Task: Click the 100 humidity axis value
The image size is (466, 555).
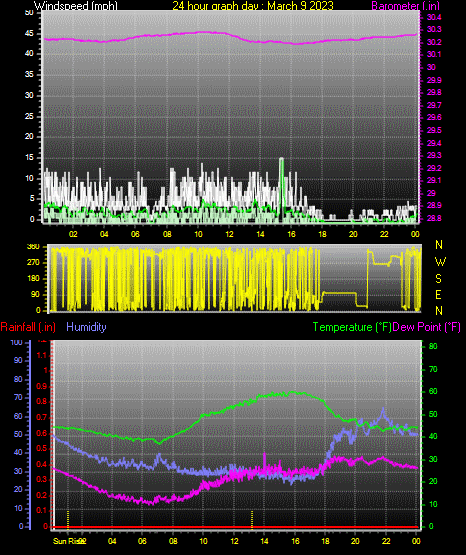Action: pyautogui.click(x=16, y=342)
